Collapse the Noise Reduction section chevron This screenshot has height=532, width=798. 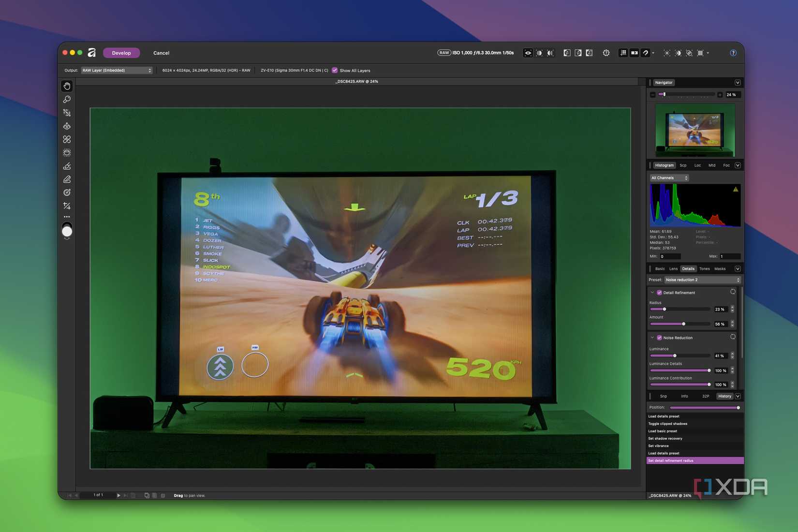(x=652, y=338)
